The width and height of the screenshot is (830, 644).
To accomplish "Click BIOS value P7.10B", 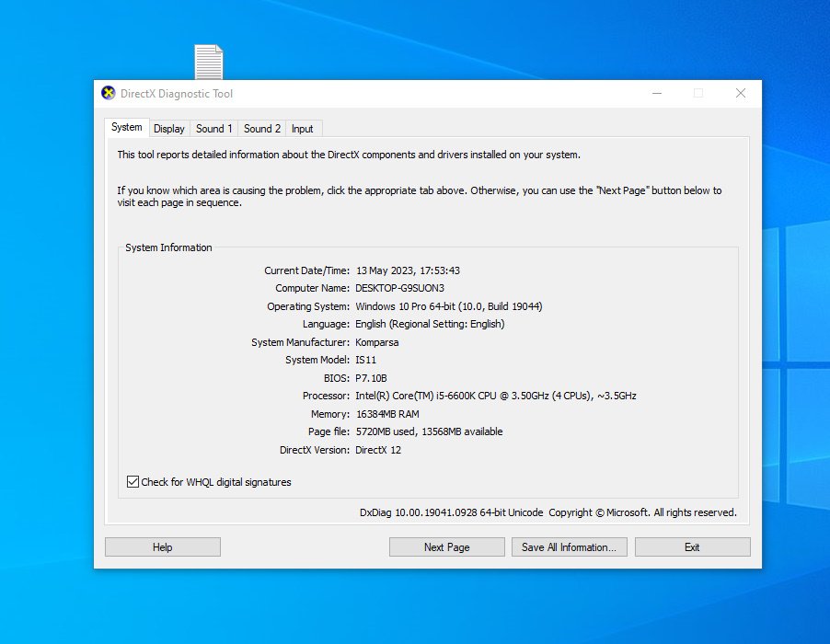I will [x=371, y=378].
